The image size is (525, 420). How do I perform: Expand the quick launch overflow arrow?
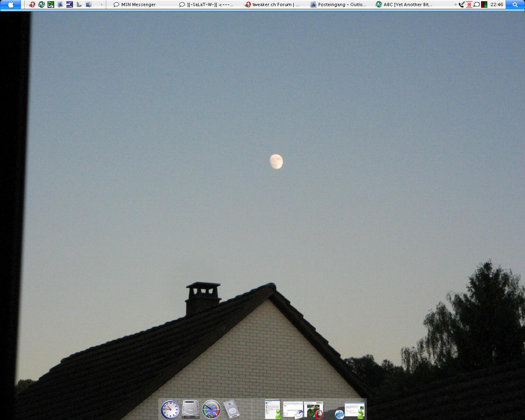tap(102, 5)
